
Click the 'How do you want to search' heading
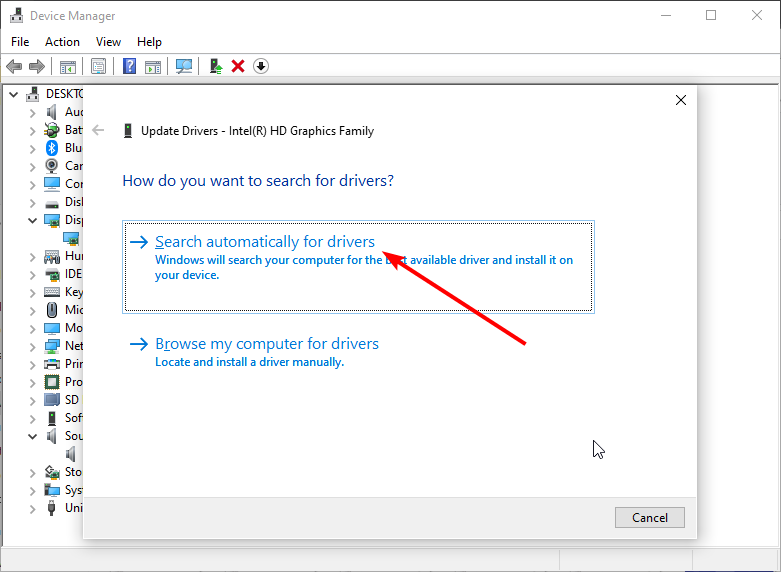258,180
